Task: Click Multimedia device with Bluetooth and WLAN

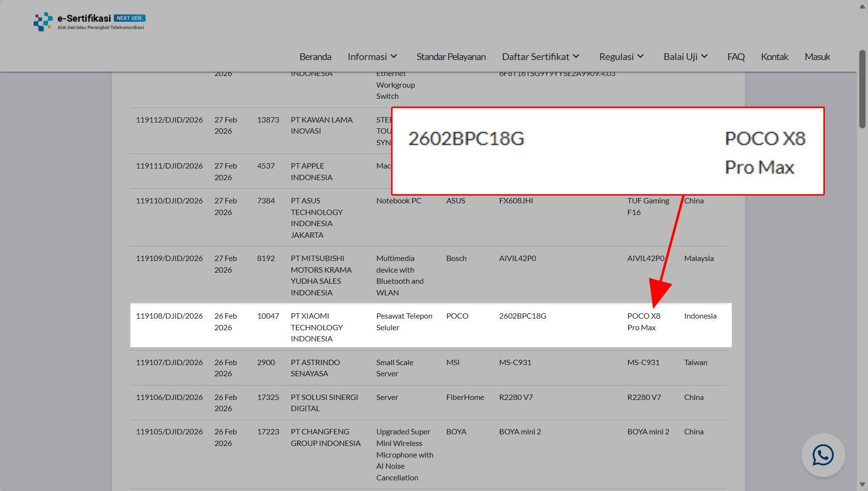Action: point(400,276)
